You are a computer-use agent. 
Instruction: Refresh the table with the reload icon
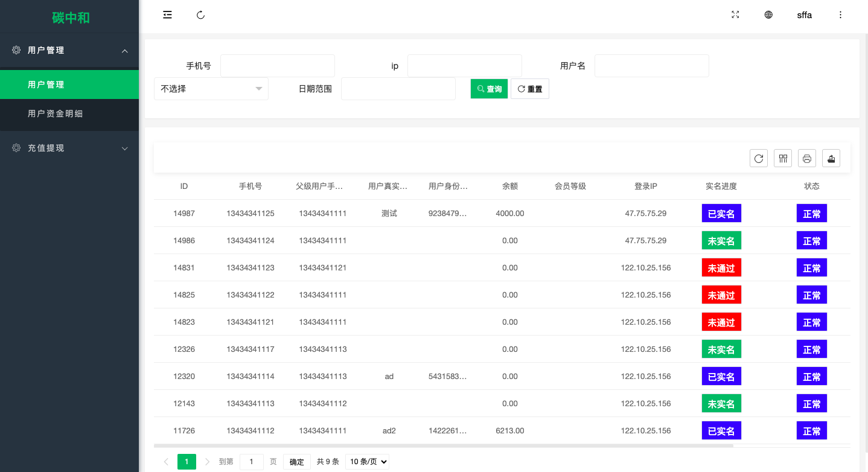coord(759,159)
